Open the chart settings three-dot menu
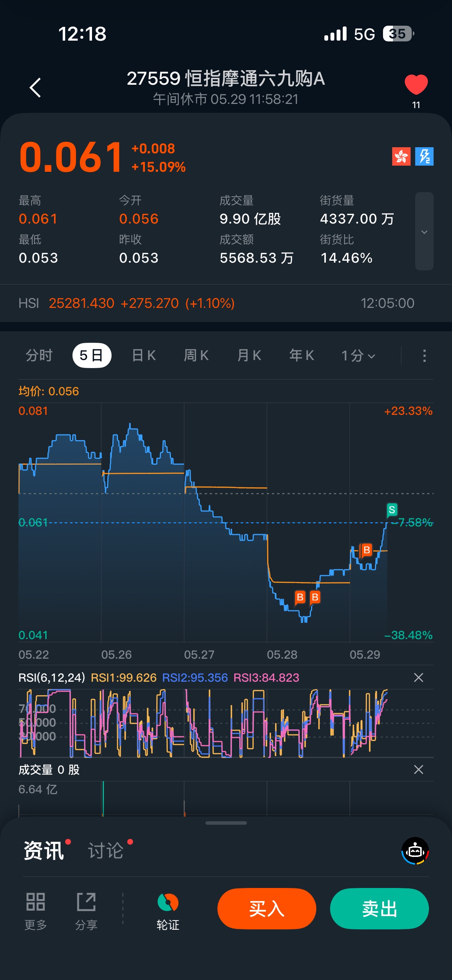 click(424, 355)
